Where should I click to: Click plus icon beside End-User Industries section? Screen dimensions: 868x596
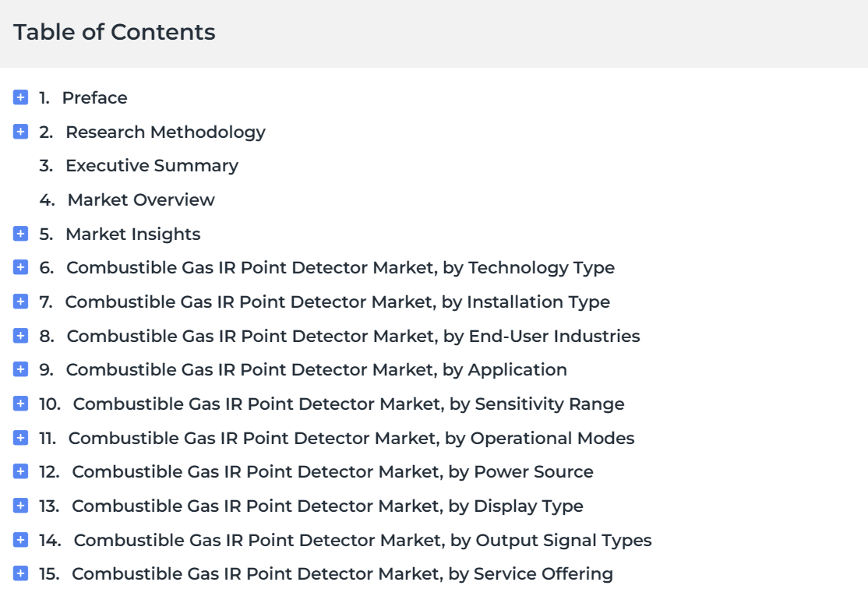coord(20,336)
